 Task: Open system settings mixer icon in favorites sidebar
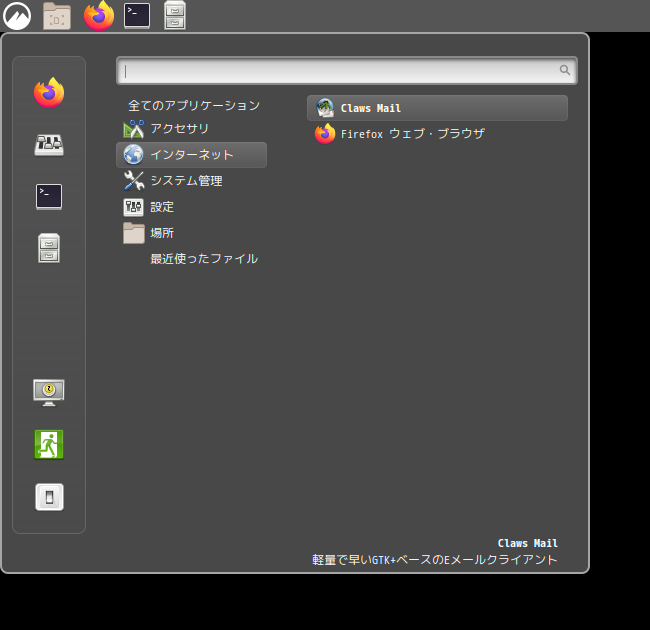49,145
